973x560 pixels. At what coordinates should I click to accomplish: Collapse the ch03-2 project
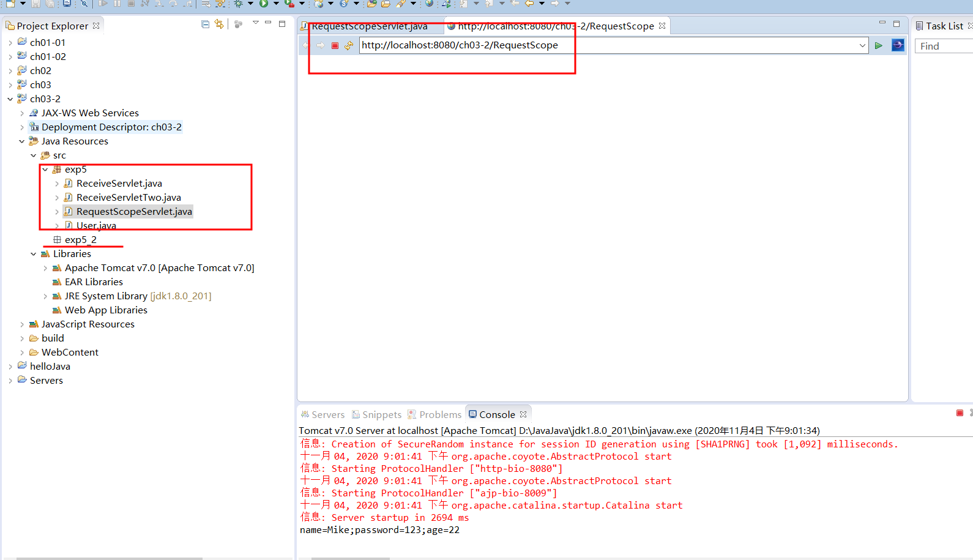pyautogui.click(x=10, y=99)
